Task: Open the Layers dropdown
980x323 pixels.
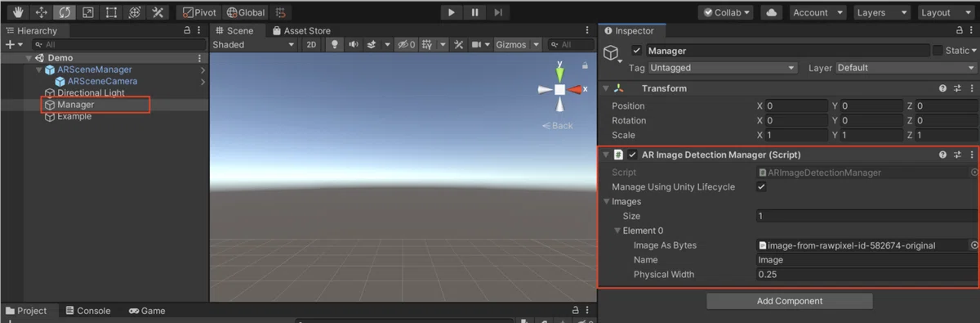Action: [881, 12]
